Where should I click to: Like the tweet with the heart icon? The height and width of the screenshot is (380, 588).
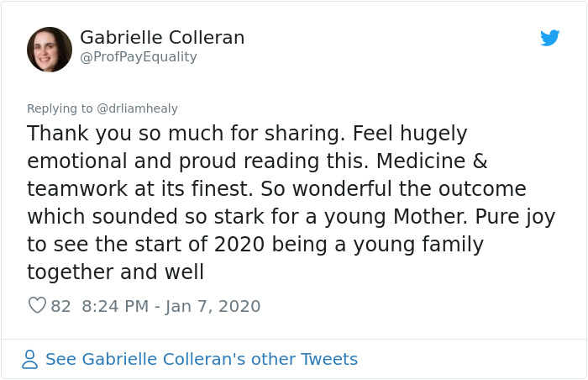(37, 306)
